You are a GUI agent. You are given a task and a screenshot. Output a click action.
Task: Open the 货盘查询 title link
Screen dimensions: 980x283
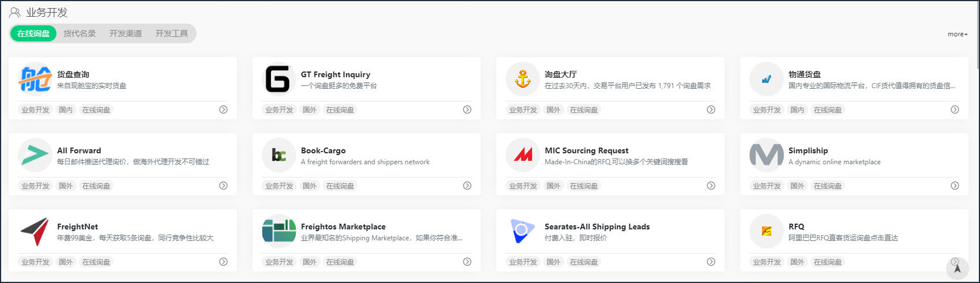[x=73, y=74]
